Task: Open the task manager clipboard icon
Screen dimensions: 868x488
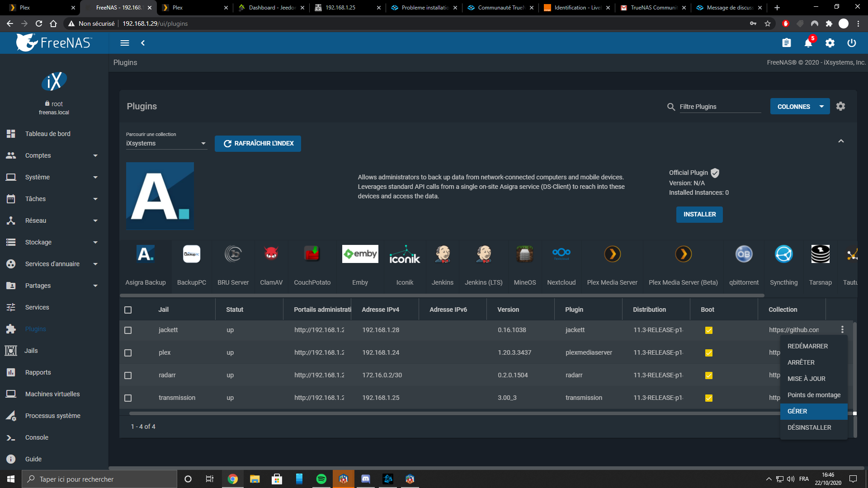Action: 787,43
